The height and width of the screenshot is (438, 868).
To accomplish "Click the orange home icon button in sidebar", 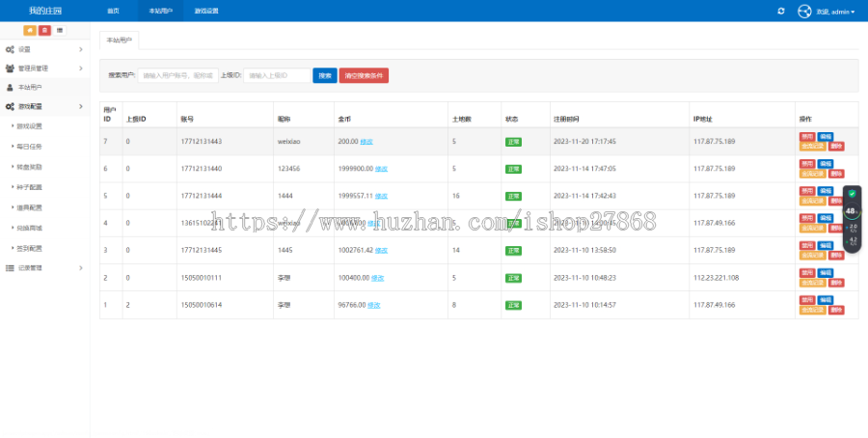I will coord(29,31).
